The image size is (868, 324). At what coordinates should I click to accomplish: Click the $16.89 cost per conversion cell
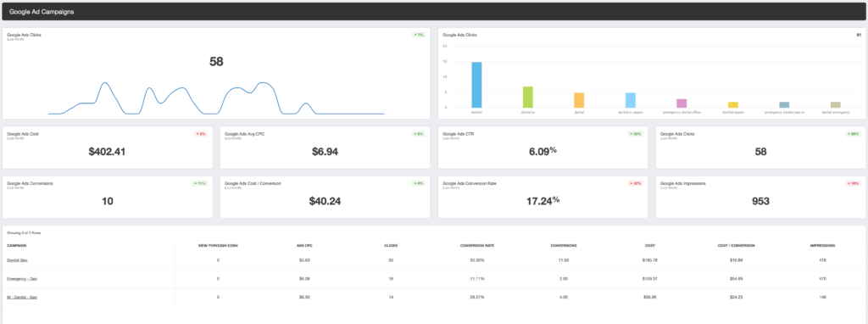point(737,260)
